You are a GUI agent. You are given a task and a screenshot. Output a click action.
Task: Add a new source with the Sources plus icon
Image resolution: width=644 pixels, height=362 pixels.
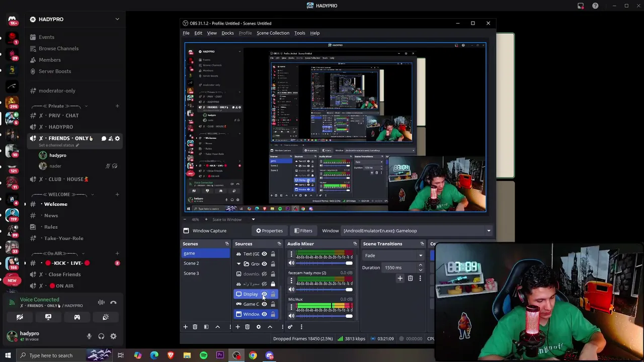[237, 327]
